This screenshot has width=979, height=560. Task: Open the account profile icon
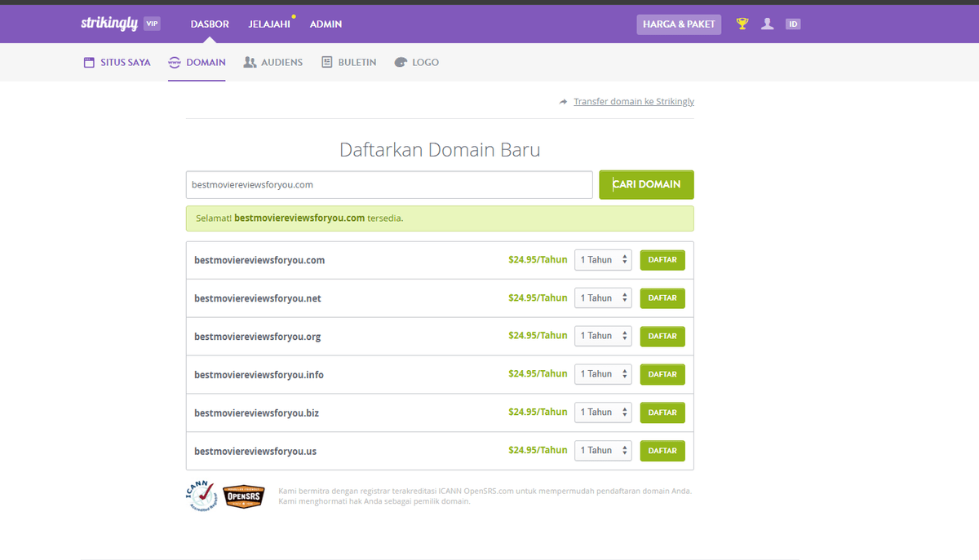tap(767, 24)
